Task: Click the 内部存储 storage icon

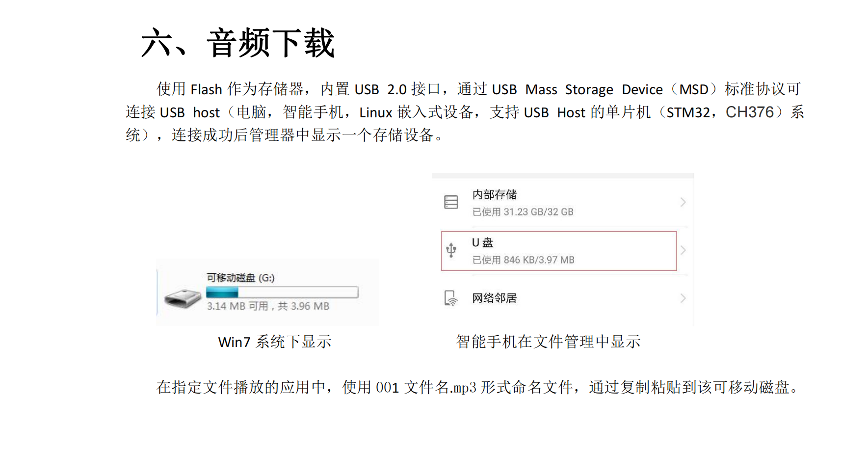Action: point(451,202)
